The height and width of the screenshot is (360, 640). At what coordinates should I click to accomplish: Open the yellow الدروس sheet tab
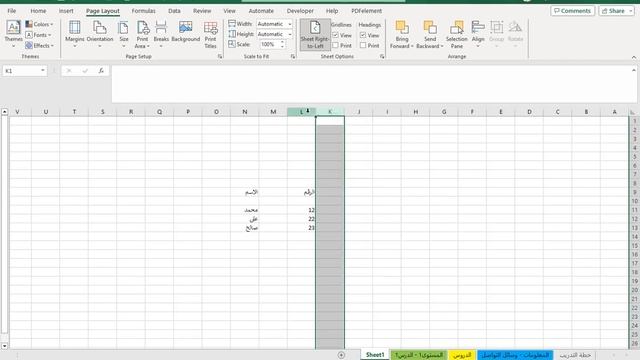(462, 355)
